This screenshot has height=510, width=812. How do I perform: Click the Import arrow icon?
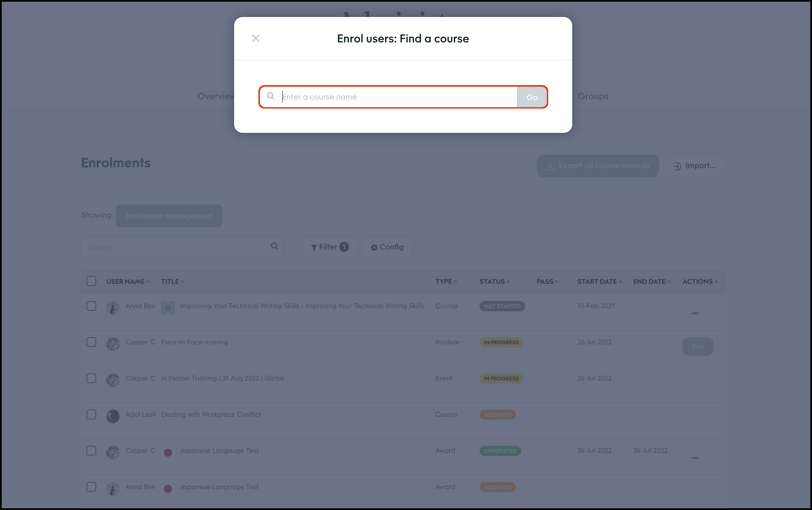[677, 166]
